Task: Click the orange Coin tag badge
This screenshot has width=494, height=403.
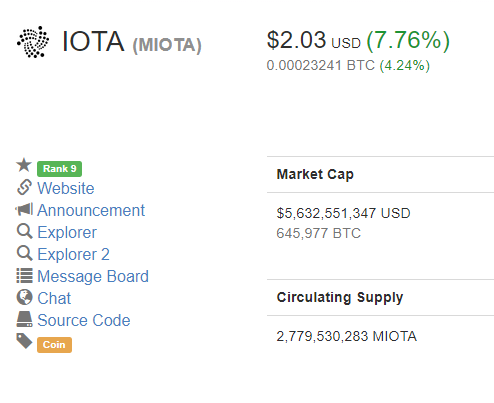Action: click(x=54, y=345)
